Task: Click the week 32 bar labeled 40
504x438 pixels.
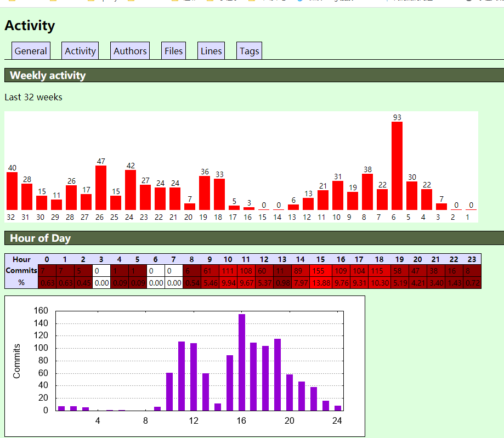Action: (12, 191)
